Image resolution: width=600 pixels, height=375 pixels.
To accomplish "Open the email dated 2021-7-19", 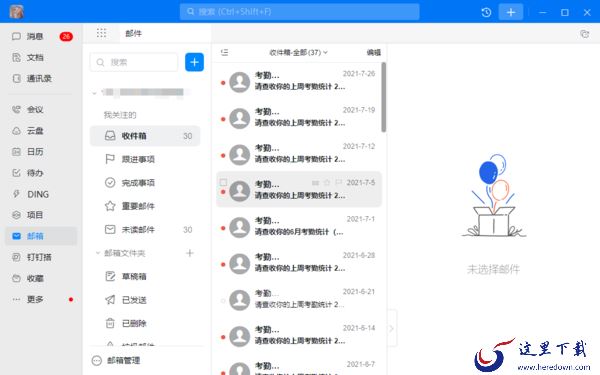I will (299, 117).
